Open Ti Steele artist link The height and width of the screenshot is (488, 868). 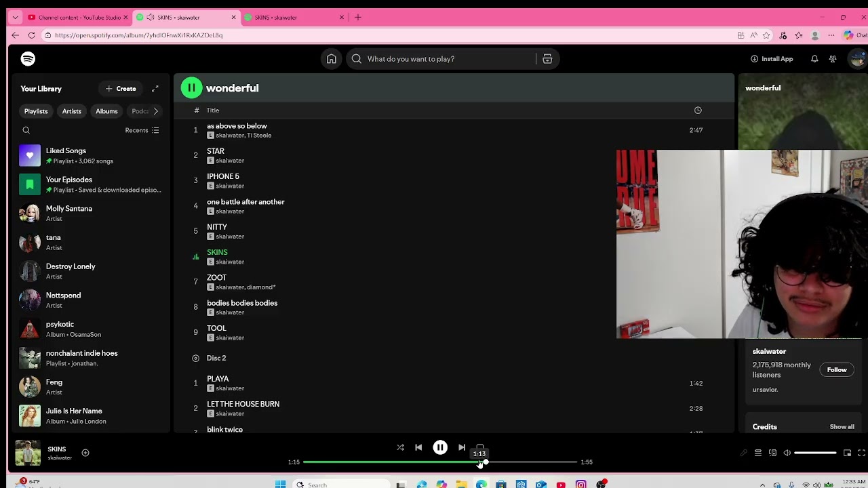[x=259, y=136]
